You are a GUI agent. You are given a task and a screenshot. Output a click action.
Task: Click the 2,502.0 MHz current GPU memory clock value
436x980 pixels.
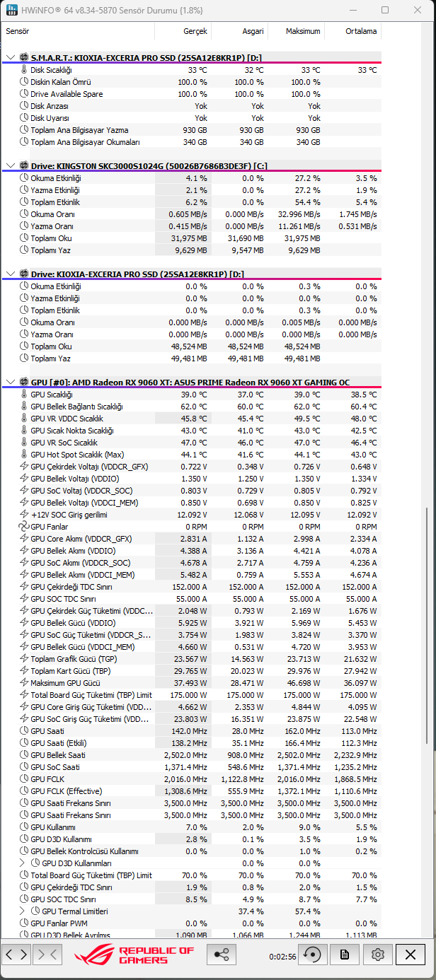click(x=185, y=755)
